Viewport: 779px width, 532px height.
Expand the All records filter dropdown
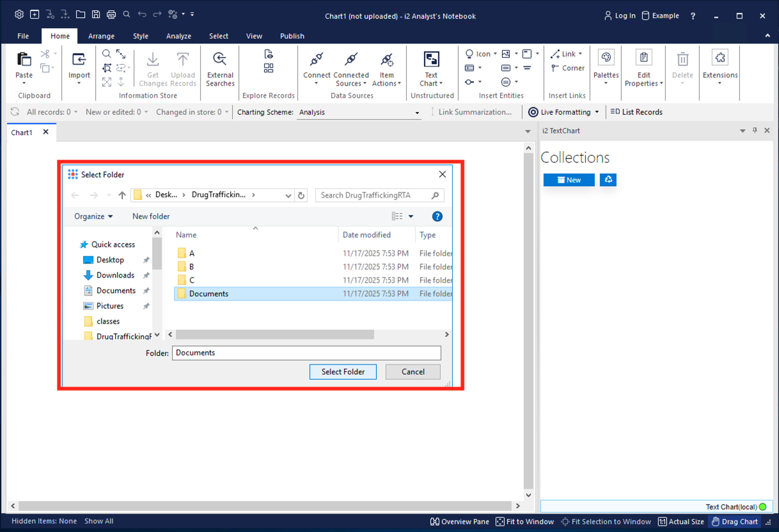(x=75, y=112)
